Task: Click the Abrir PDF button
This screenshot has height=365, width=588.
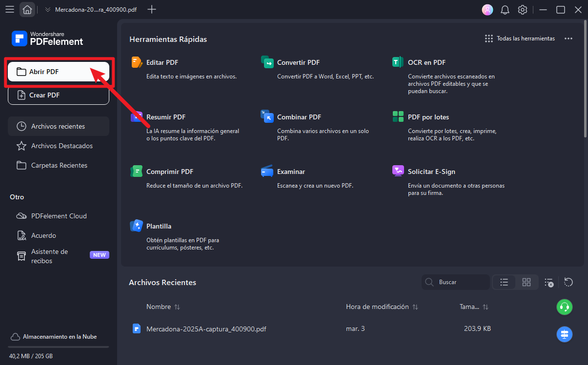Action: (59, 72)
